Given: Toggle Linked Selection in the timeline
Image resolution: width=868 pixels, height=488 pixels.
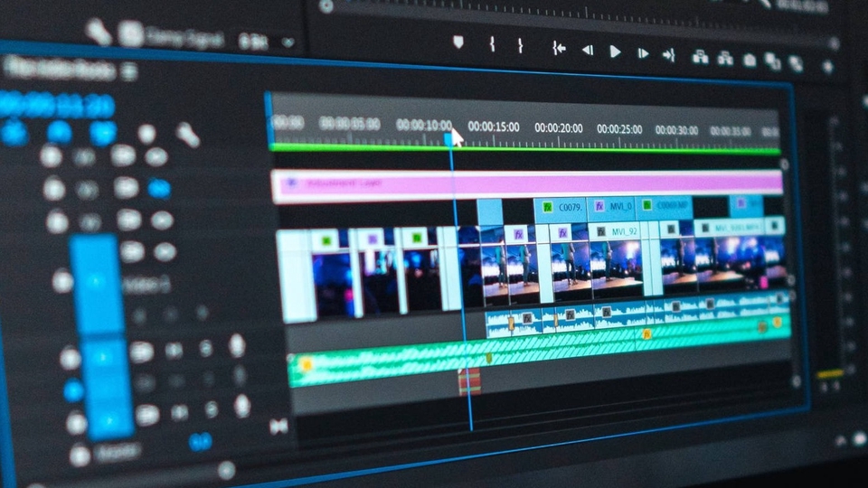Looking at the screenshot, I should click(x=103, y=133).
